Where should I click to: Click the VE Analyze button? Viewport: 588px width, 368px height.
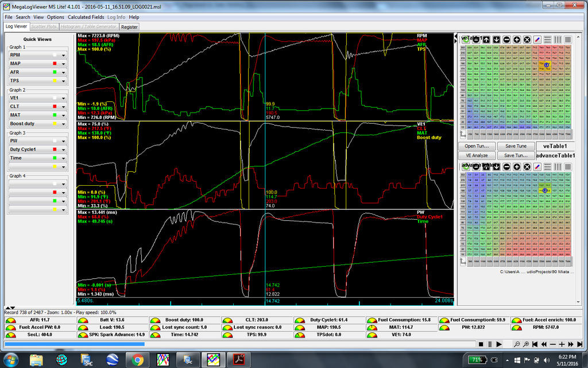(477, 155)
